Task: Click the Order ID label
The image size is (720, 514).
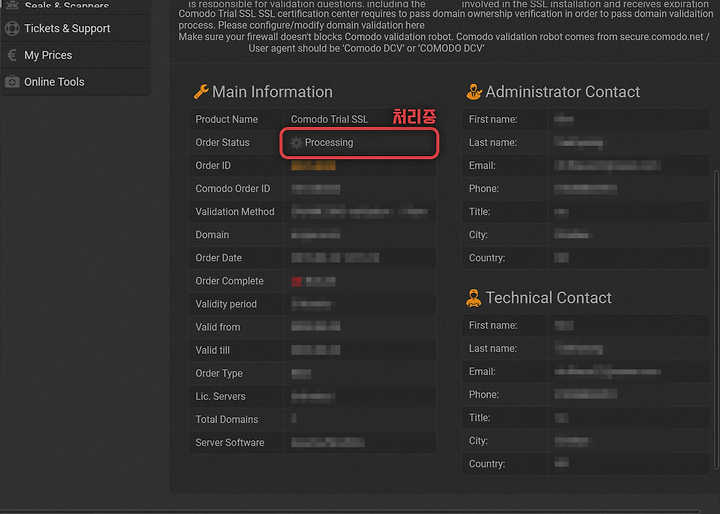Action: [x=213, y=165]
